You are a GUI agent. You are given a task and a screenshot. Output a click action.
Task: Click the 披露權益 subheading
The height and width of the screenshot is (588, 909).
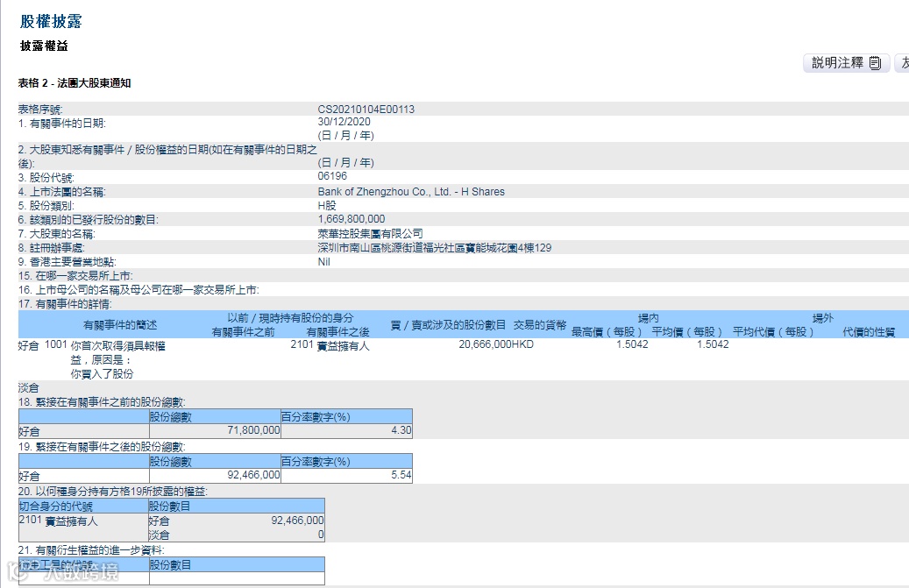[x=44, y=46]
